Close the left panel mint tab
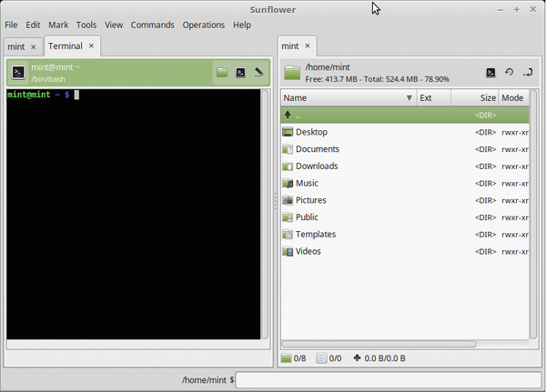Image resolution: width=546 pixels, height=392 pixels. tap(34, 47)
